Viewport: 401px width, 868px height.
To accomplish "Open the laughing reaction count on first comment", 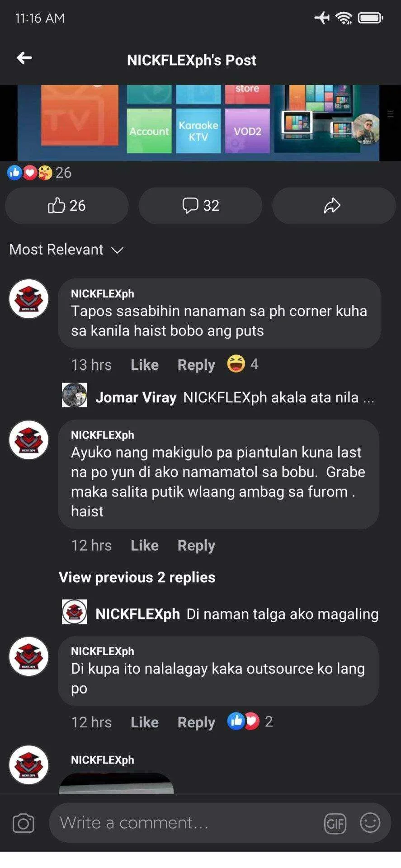I will (243, 364).
